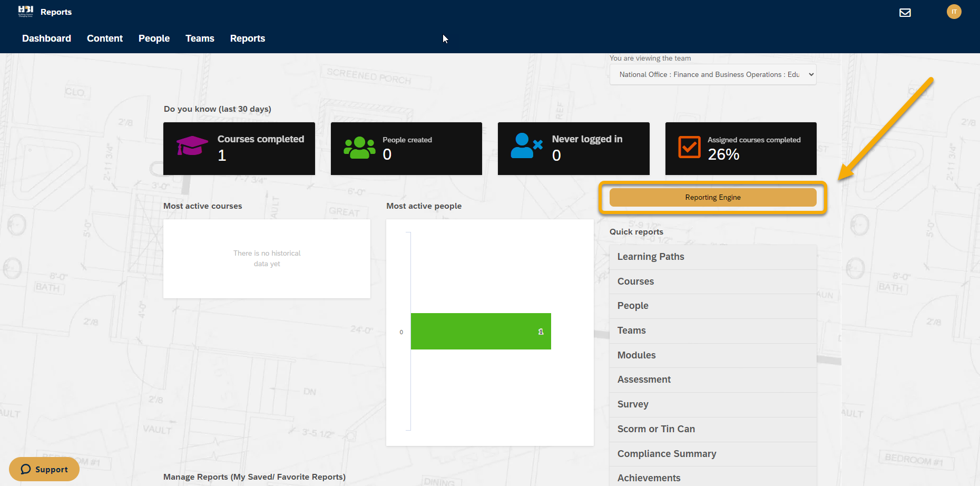Click the HBI logo in header
This screenshot has width=980, height=486.
(25, 11)
